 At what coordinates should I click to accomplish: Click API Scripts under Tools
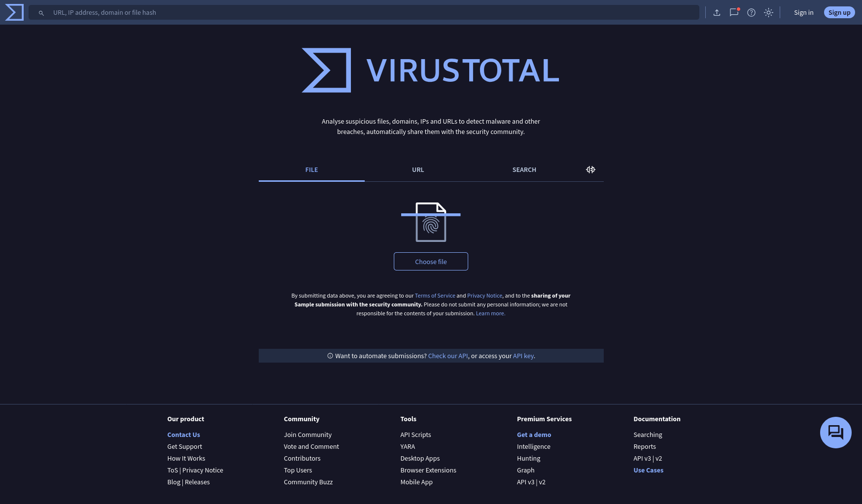[415, 435]
